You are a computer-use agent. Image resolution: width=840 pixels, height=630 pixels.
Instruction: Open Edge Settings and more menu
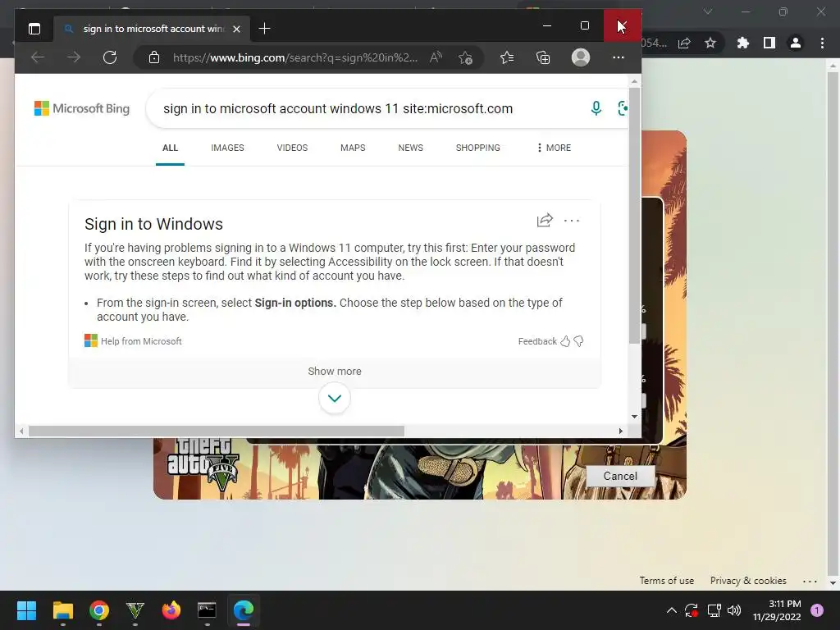click(x=619, y=57)
